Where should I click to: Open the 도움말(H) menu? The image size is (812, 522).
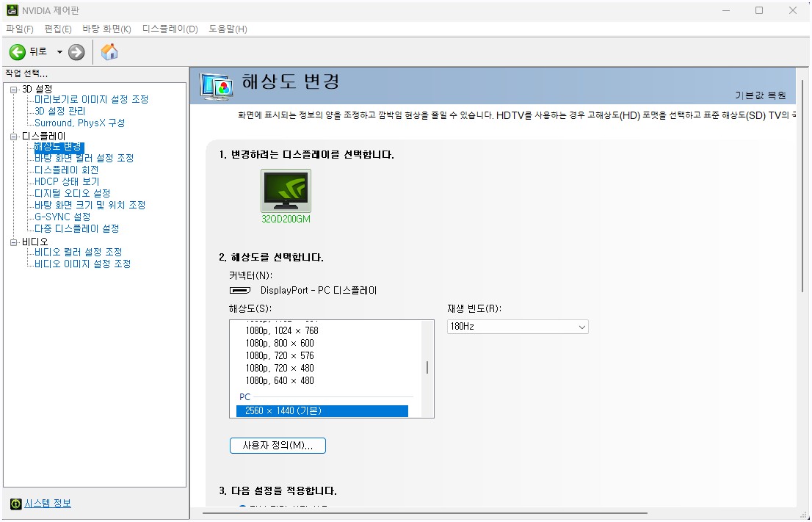228,29
